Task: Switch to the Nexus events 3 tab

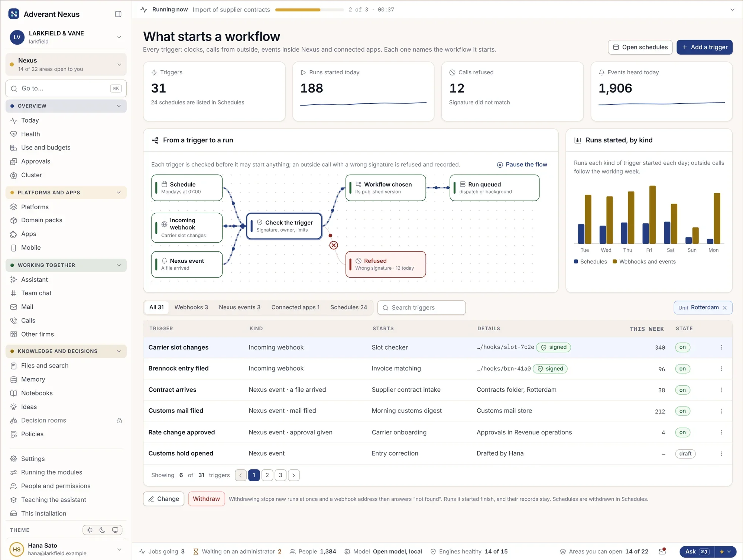Action: point(240,307)
